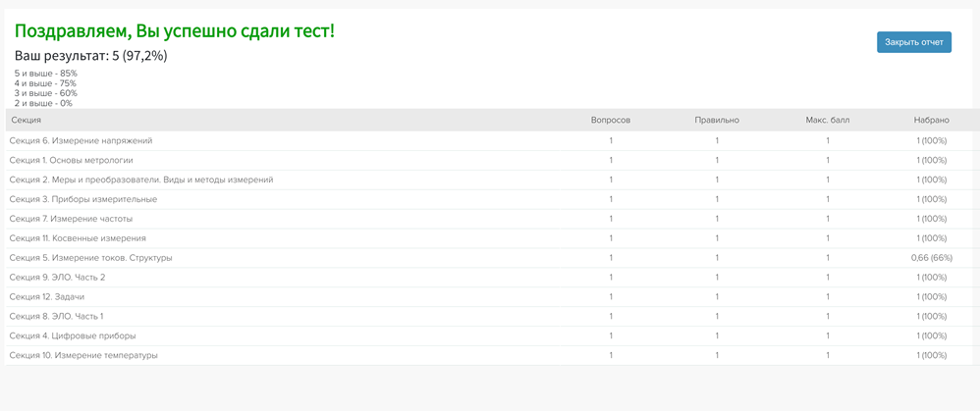Viewport: 980px width, 411px height.
Task: Click the "Вопросов" column header
Action: (610, 120)
